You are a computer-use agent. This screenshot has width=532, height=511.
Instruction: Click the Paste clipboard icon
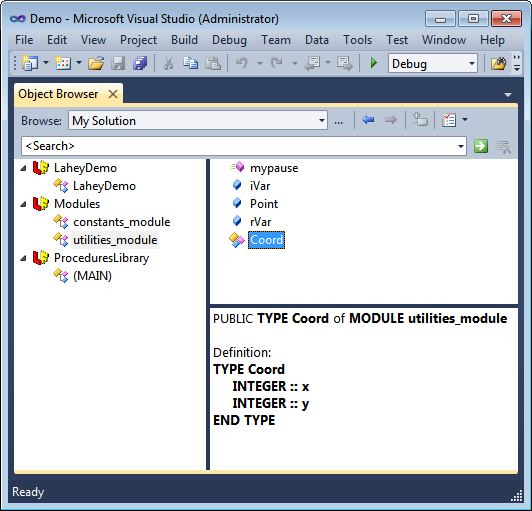213,63
